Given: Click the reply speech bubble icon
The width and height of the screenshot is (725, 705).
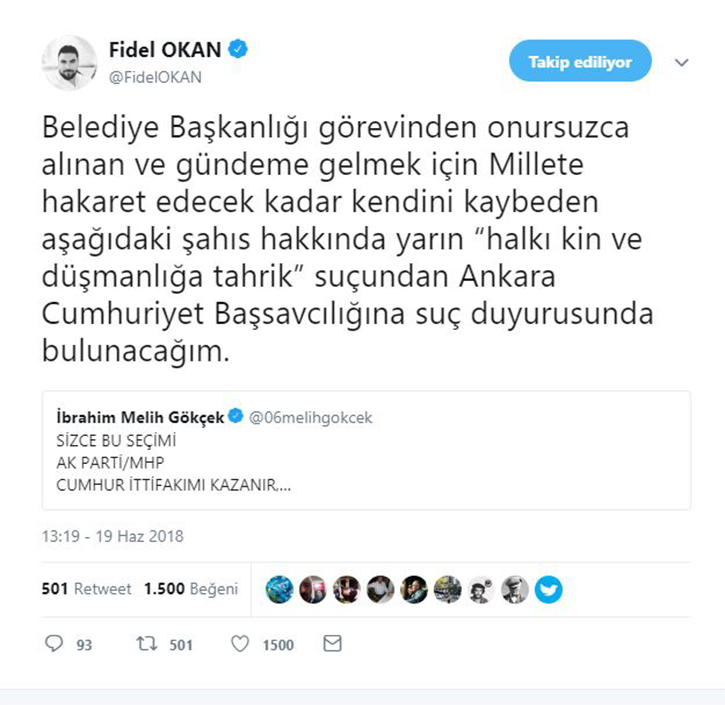Looking at the screenshot, I should [x=54, y=643].
